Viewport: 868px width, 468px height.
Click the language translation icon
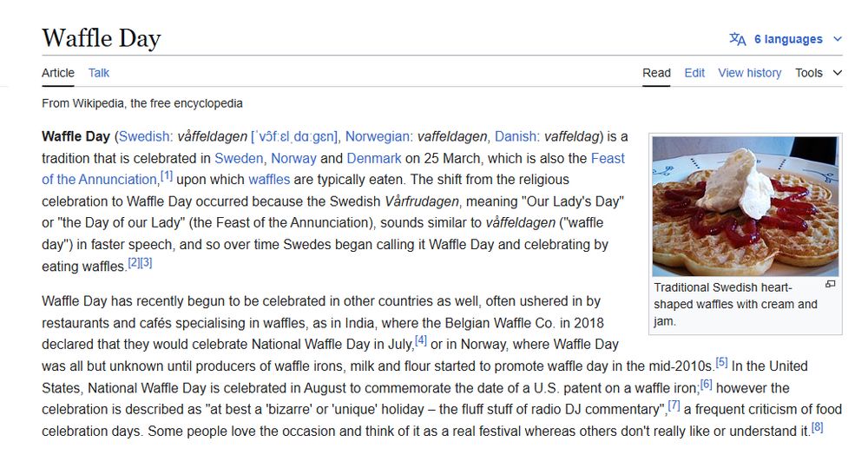pos(737,39)
